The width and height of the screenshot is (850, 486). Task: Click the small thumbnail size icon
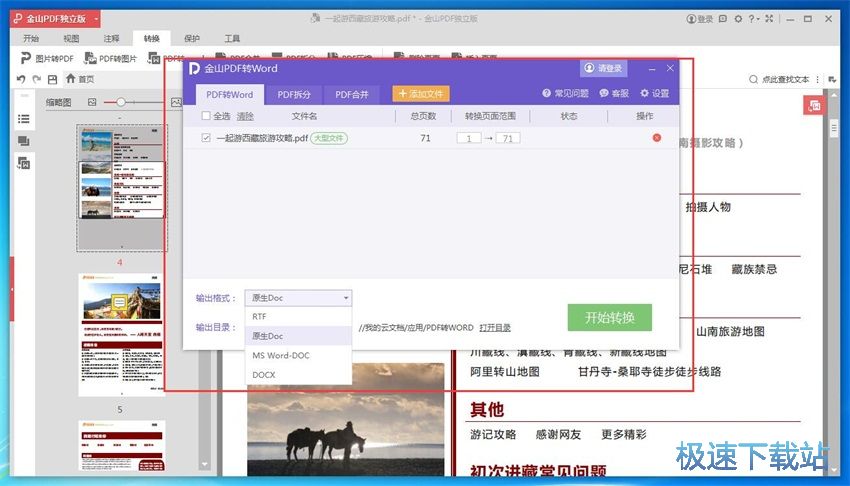click(x=92, y=102)
